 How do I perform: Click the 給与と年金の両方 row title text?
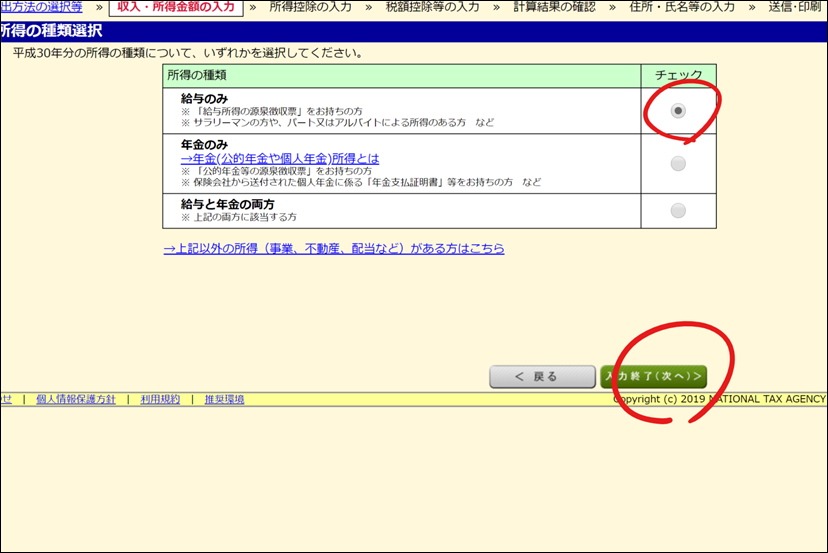click(228, 204)
